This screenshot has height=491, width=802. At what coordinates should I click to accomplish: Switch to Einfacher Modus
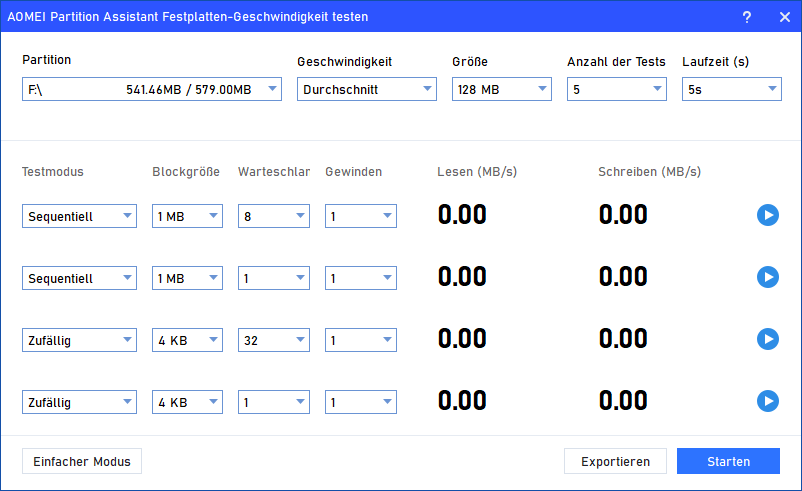click(x=82, y=461)
